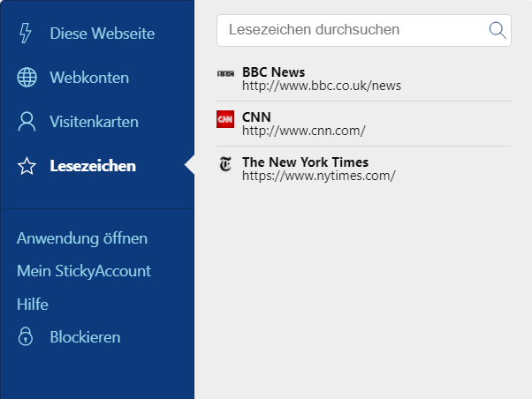Open the Mein StickyAccount link
This screenshot has height=399, width=532.
click(x=84, y=271)
